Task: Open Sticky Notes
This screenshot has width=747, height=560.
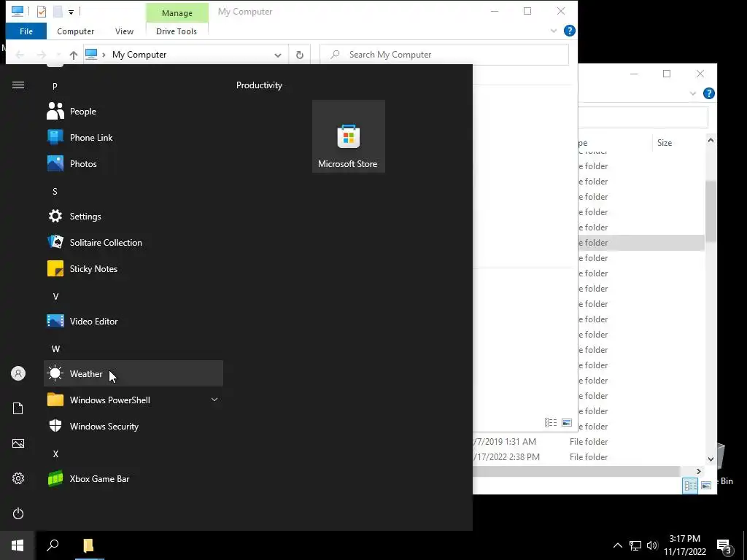Action: 133,268
